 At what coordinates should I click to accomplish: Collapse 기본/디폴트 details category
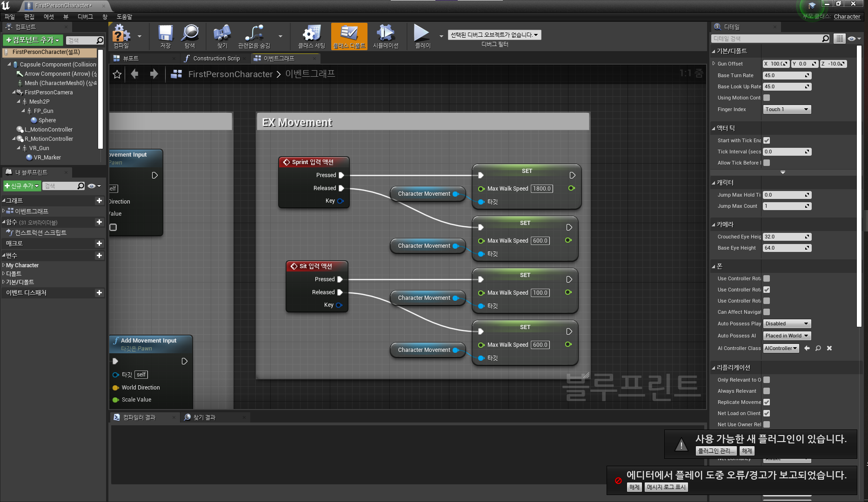(x=714, y=51)
